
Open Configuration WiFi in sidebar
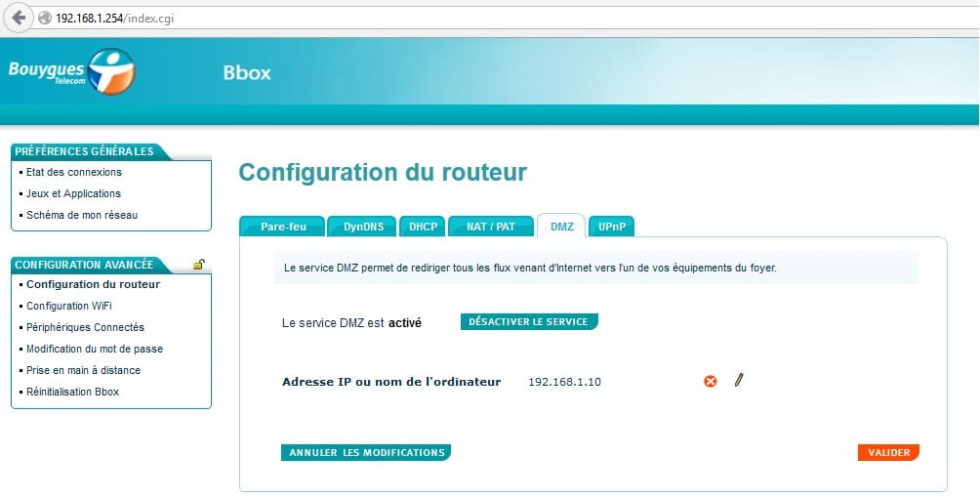71,306
